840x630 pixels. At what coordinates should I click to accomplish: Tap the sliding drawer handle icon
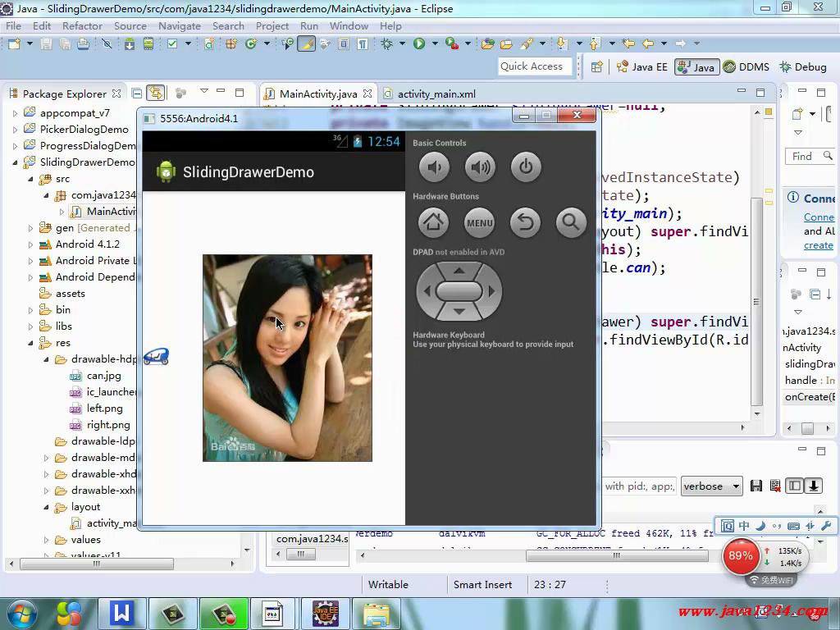click(x=156, y=357)
